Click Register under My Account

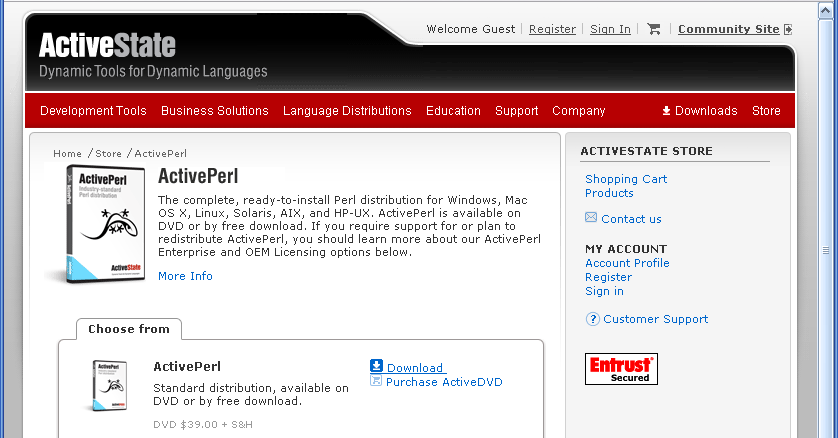(x=608, y=277)
